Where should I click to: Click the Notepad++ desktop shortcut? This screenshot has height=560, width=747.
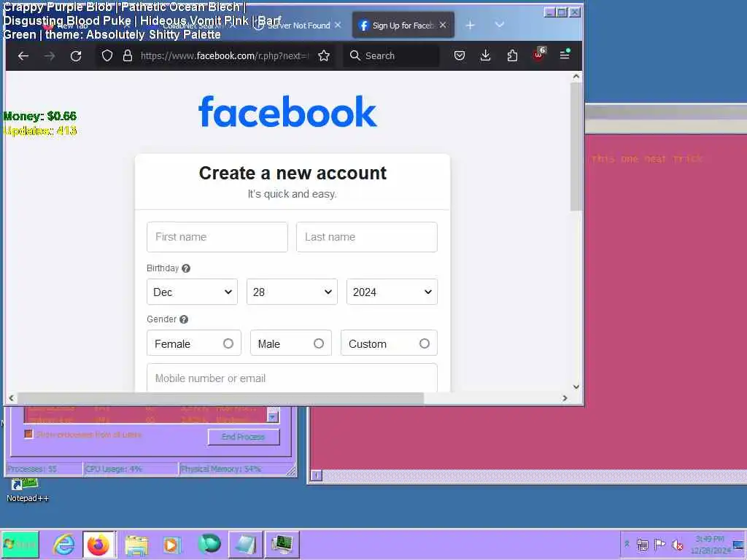(27, 491)
